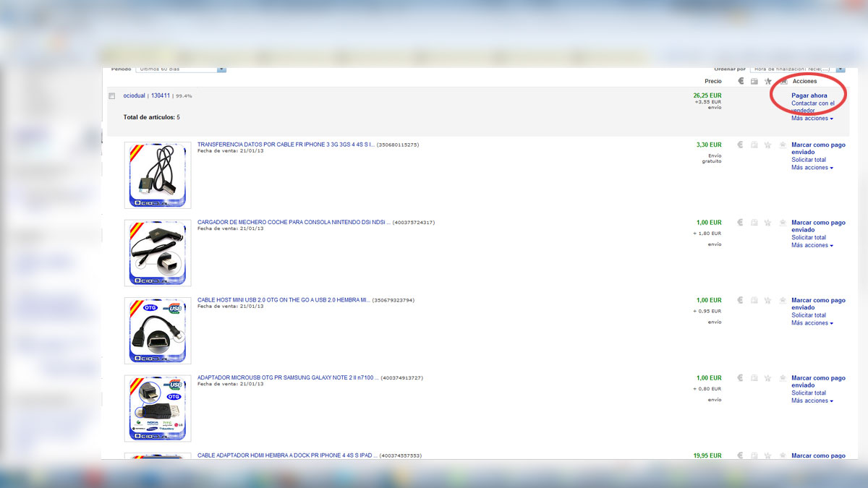Click the euro paid icon on TRANSFERENCIA DATOS row

pos(741,145)
